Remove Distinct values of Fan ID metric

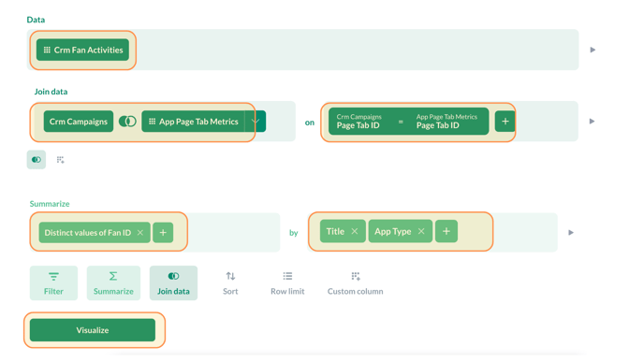[x=140, y=233]
